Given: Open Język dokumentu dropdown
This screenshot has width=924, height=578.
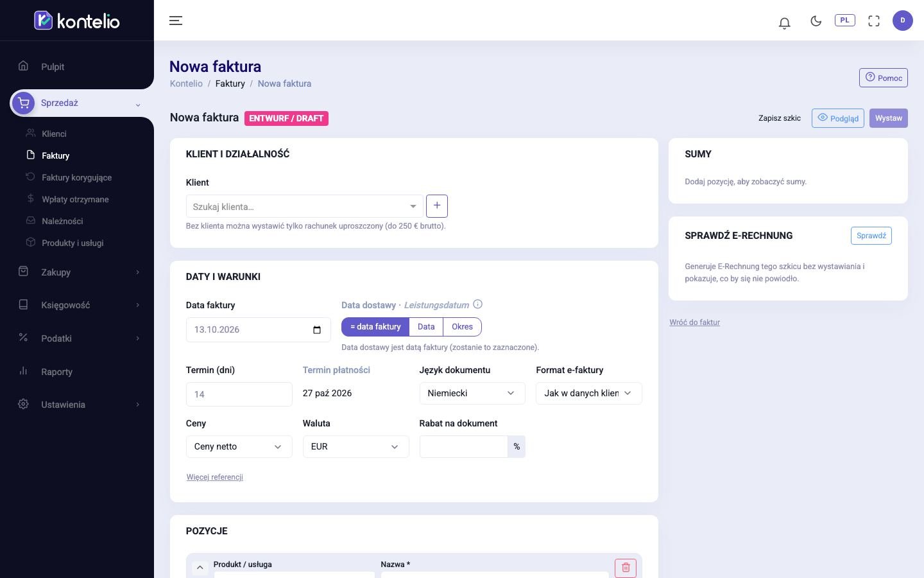Looking at the screenshot, I should tap(472, 393).
